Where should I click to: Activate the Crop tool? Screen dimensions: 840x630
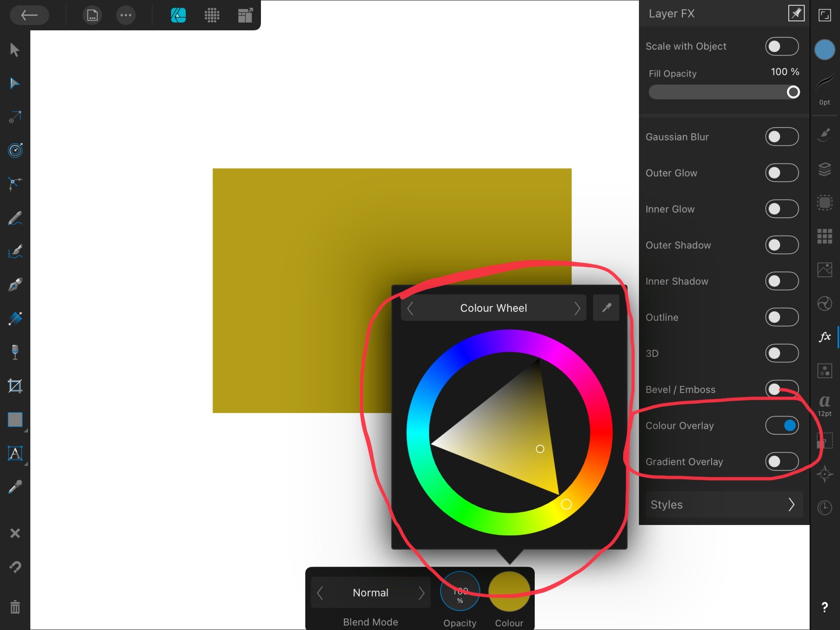click(16, 385)
